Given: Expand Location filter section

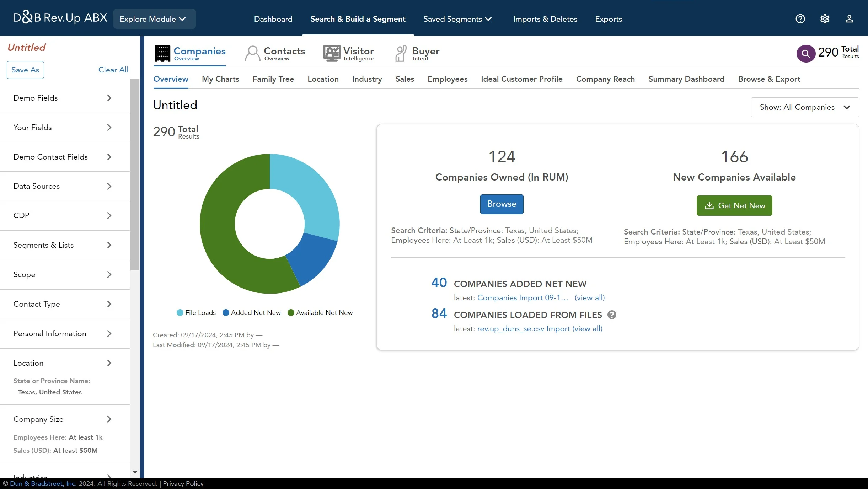Looking at the screenshot, I should pyautogui.click(x=65, y=363).
